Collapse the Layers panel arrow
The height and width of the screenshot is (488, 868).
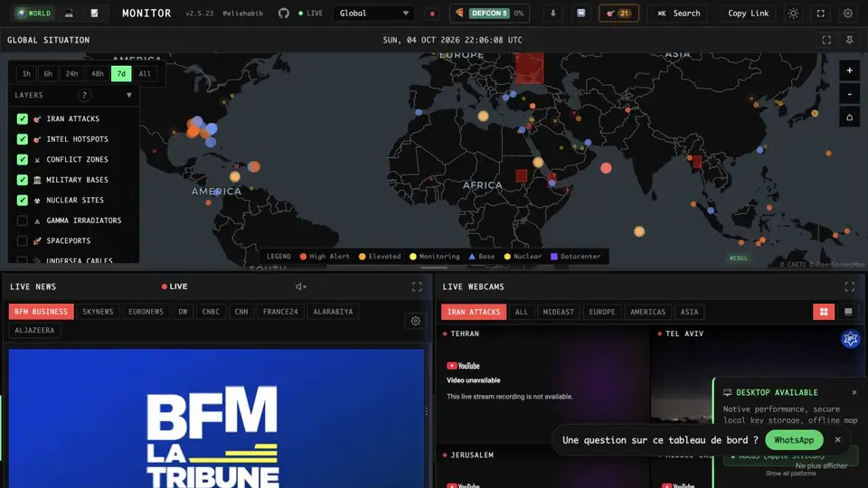pyautogui.click(x=129, y=95)
